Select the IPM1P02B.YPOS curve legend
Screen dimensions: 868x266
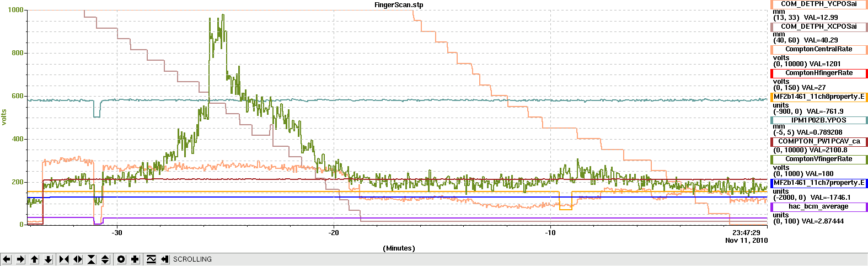[x=819, y=120]
